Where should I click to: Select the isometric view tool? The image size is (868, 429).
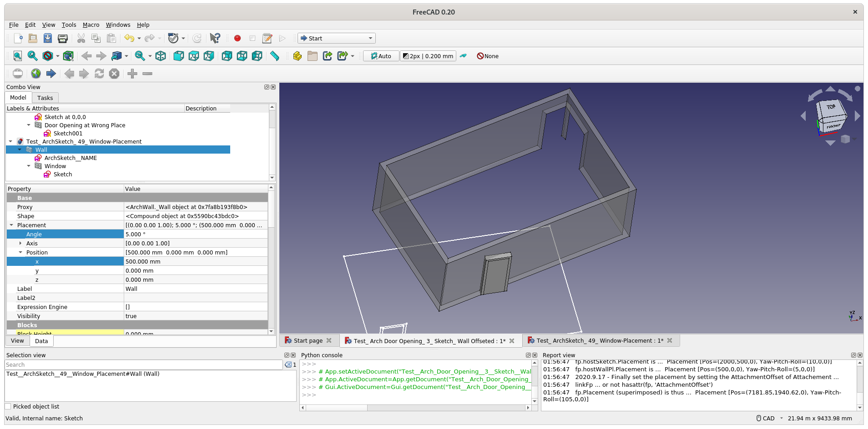pyautogui.click(x=161, y=56)
